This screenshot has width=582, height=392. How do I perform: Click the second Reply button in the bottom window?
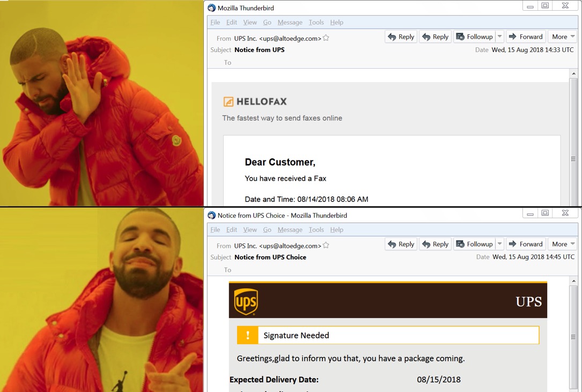click(436, 244)
